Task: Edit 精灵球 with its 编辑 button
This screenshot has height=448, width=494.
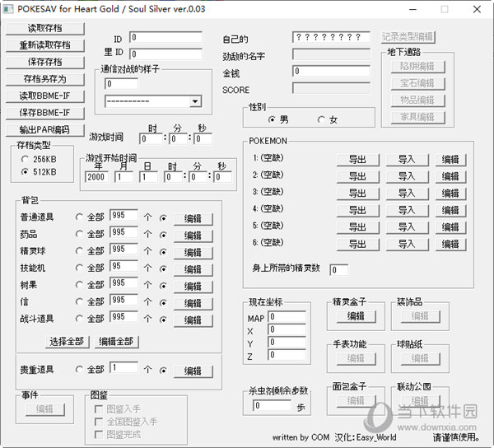Action: [193, 253]
